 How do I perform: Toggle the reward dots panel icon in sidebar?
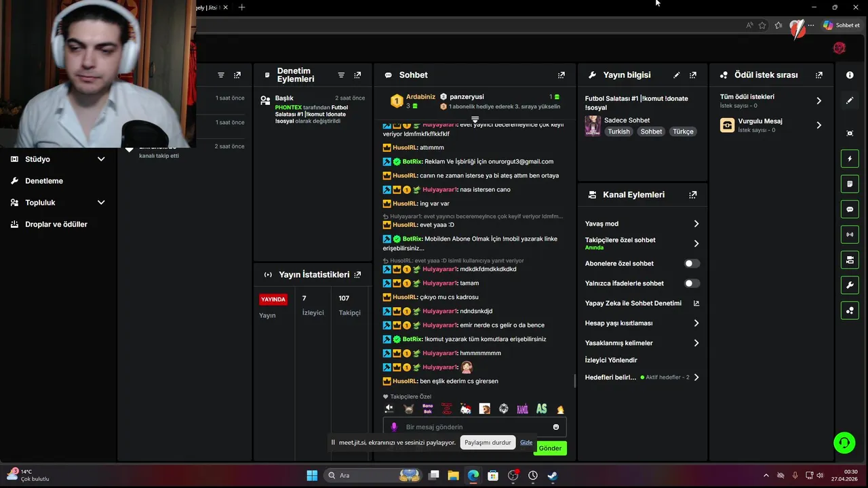point(850,310)
